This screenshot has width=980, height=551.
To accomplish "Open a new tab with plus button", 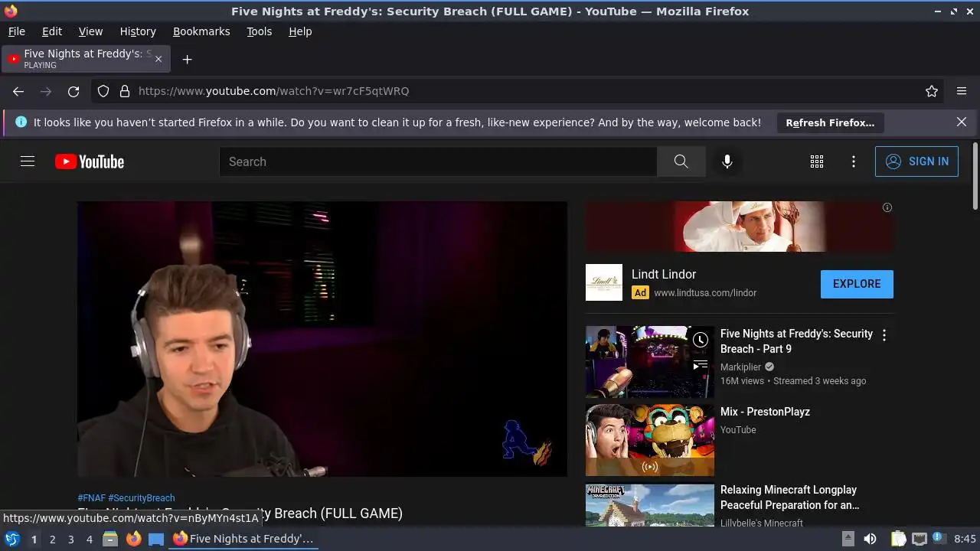I will pos(187,59).
